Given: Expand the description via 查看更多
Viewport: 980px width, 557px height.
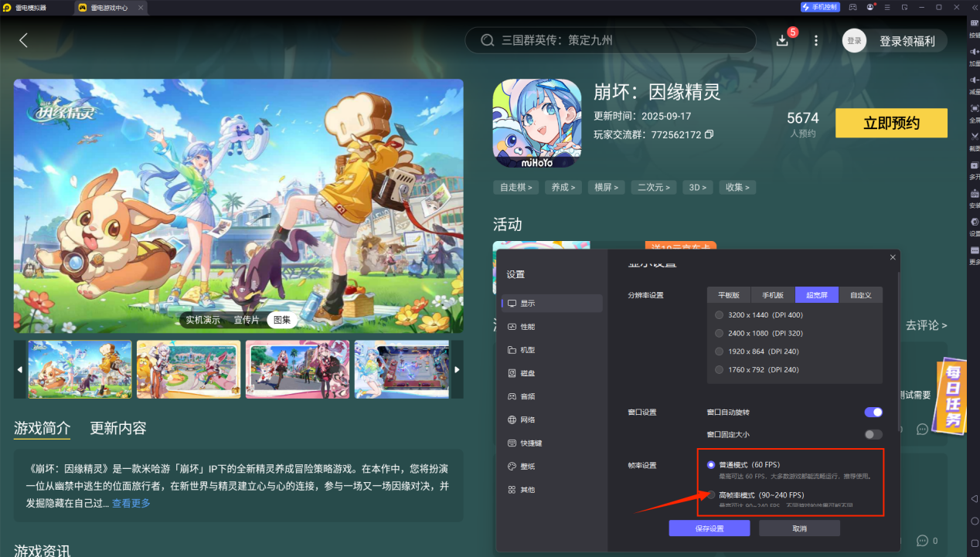Looking at the screenshot, I should (131, 503).
